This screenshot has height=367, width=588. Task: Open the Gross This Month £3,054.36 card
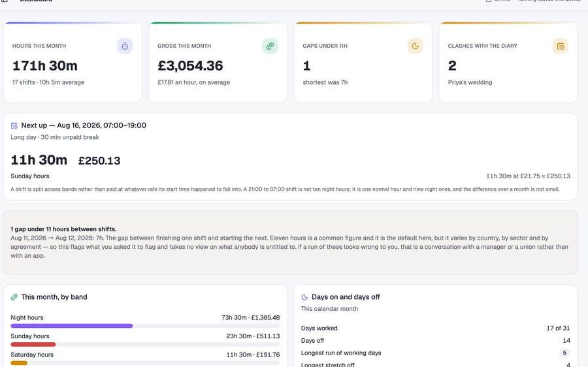click(x=218, y=62)
